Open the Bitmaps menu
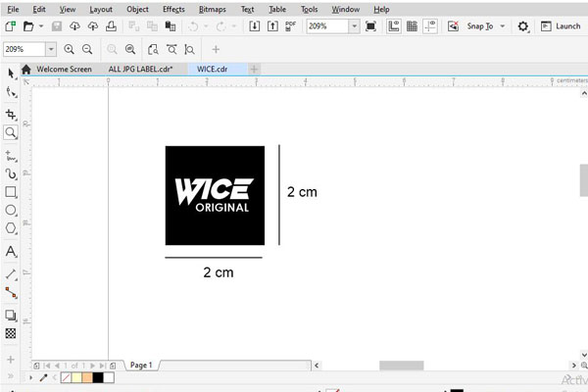The width and height of the screenshot is (588, 392). (x=213, y=10)
